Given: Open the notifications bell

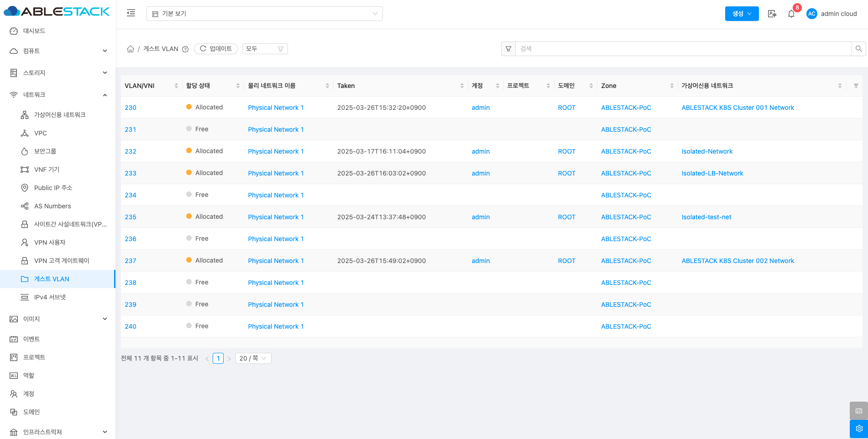Looking at the screenshot, I should pos(791,14).
